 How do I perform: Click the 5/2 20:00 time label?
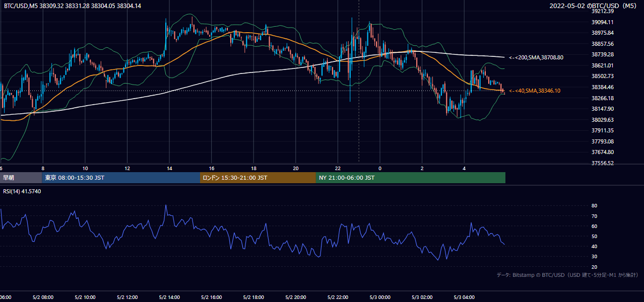click(x=296, y=297)
